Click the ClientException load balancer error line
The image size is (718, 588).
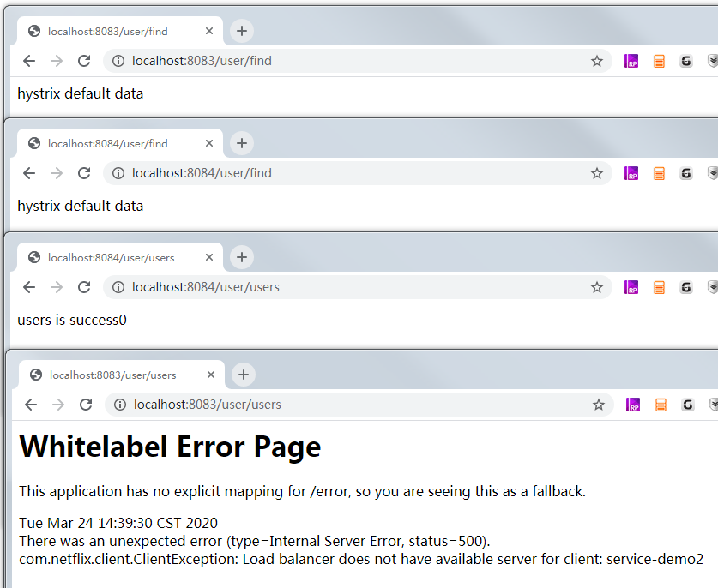click(361, 559)
